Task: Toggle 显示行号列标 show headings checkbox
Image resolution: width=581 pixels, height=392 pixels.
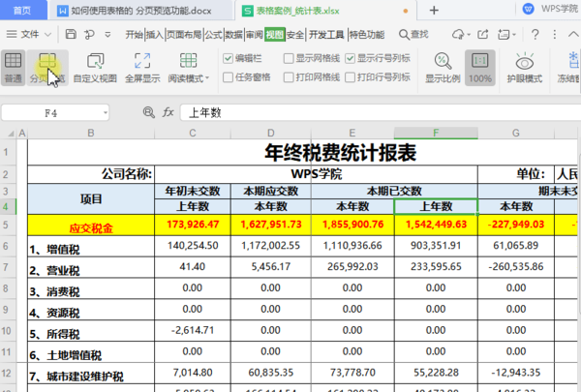Action: tap(350, 58)
